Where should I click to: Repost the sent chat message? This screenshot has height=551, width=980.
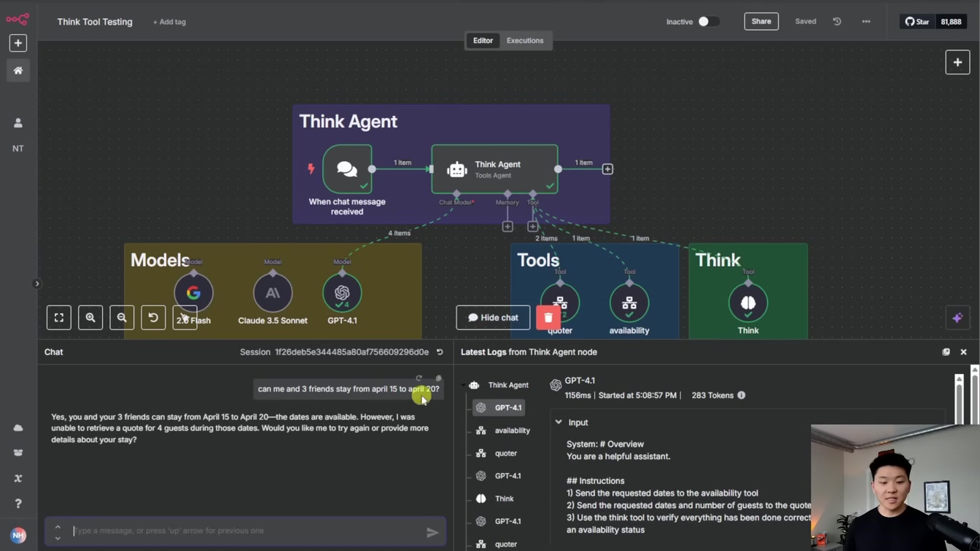pyautogui.click(x=419, y=378)
